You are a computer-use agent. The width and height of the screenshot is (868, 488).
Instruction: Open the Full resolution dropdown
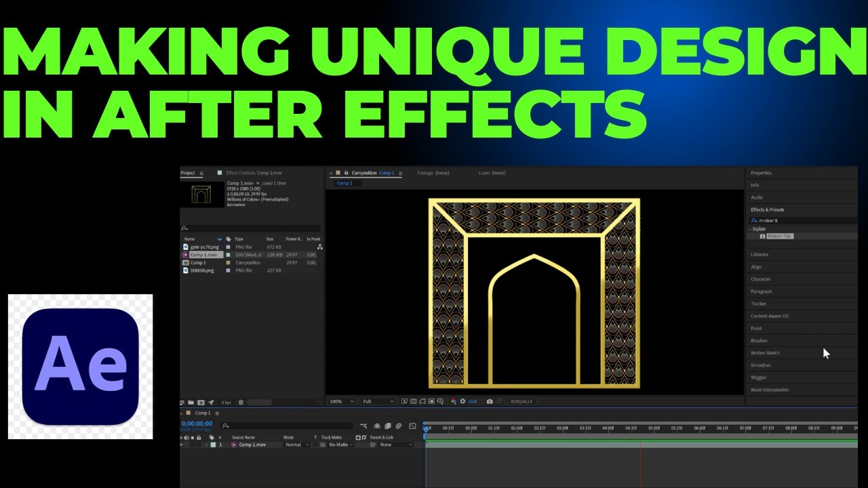coord(377,401)
